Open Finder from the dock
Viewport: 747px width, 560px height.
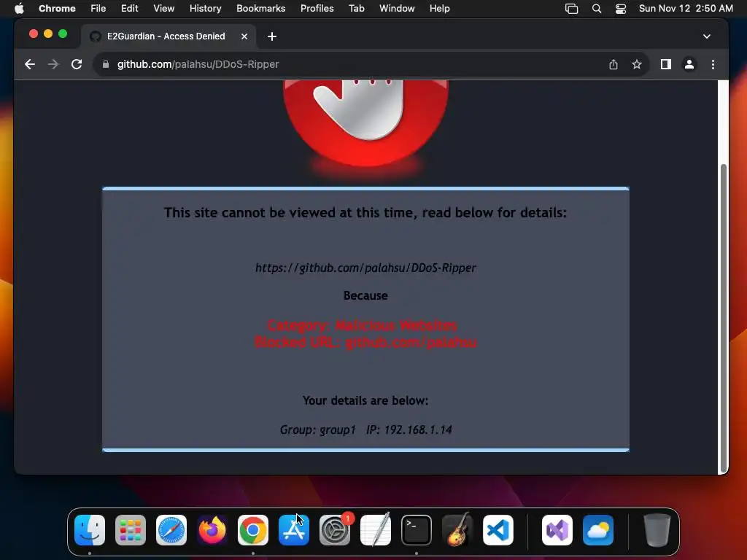90,530
